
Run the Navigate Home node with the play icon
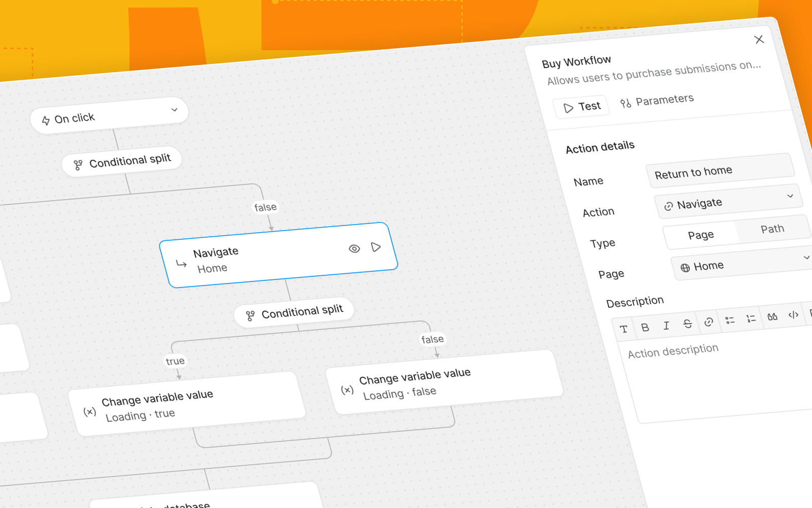click(376, 247)
